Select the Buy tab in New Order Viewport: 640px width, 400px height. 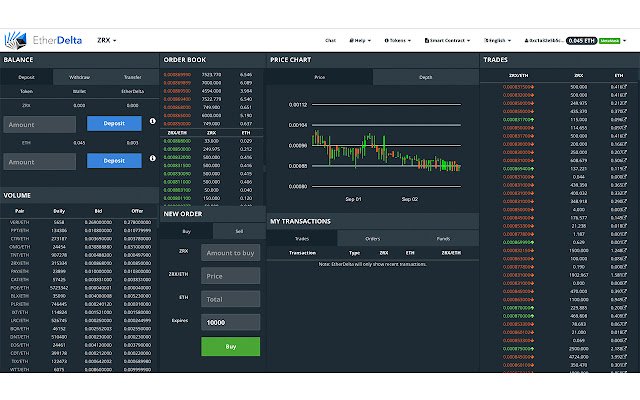click(x=187, y=231)
